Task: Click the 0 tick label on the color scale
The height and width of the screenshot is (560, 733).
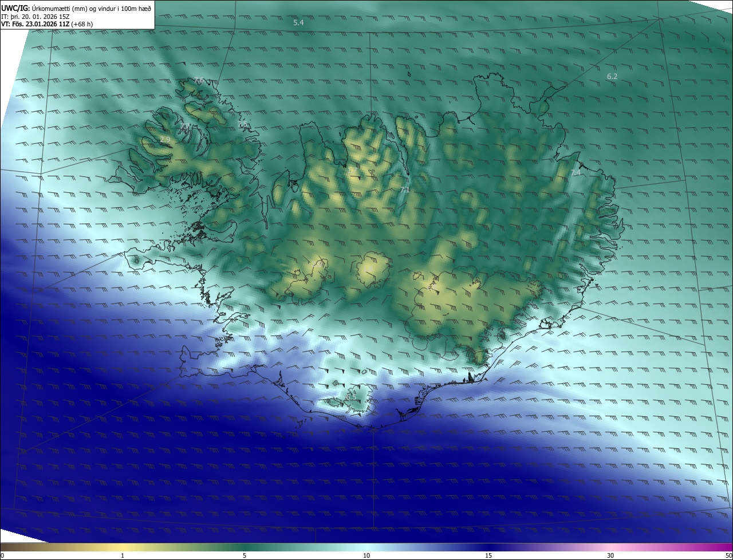Action: tap(2, 555)
